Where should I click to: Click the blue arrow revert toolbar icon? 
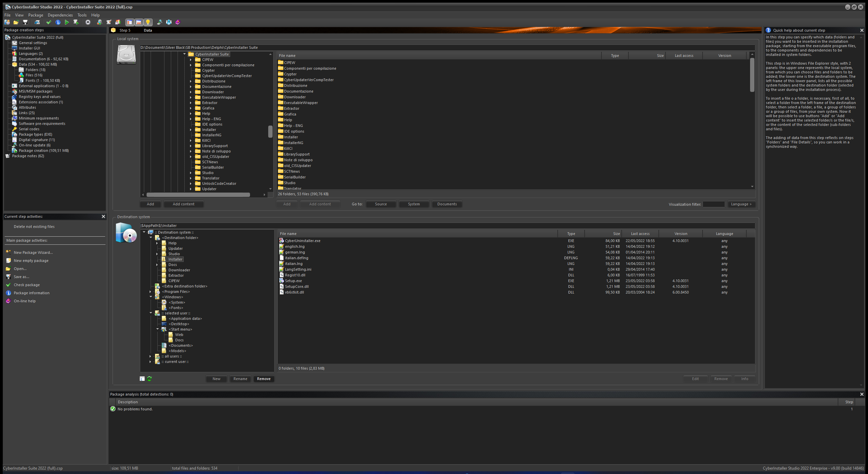point(37,22)
